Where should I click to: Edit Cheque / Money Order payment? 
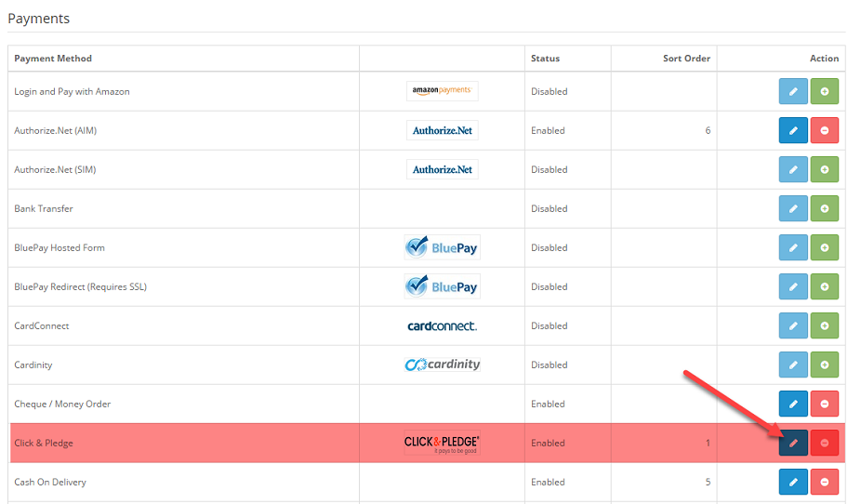pyautogui.click(x=793, y=404)
